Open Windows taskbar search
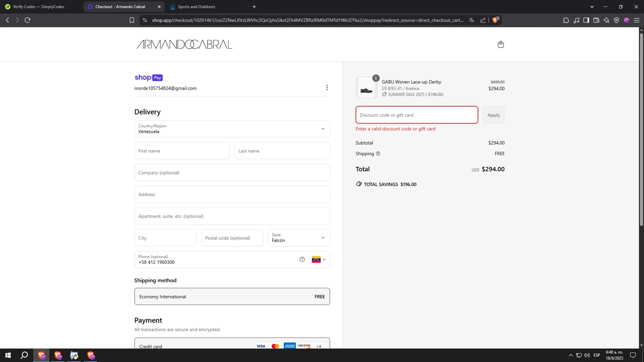 (24, 355)
